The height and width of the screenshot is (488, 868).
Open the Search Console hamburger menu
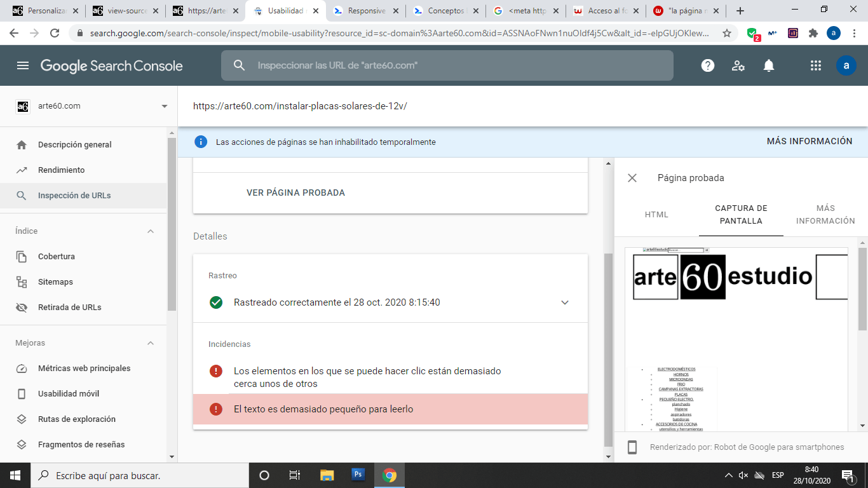(23, 65)
